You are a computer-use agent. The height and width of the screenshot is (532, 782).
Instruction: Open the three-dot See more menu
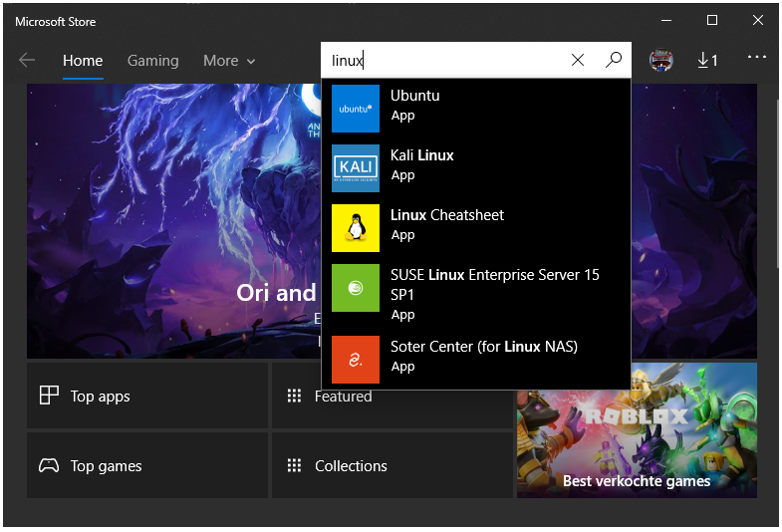(756, 57)
